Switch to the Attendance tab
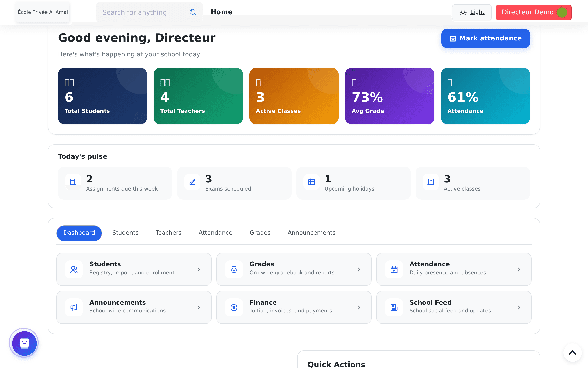This screenshot has height=368, width=588. [x=215, y=233]
